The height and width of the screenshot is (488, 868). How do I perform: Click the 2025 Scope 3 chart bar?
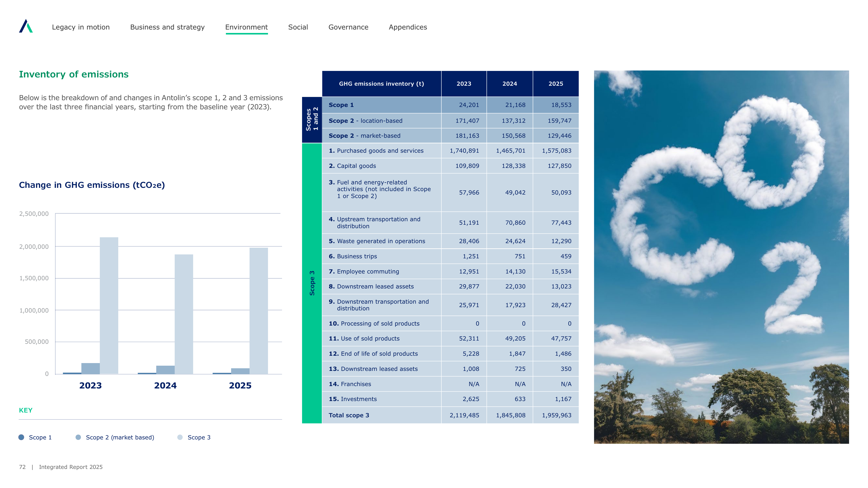(259, 311)
